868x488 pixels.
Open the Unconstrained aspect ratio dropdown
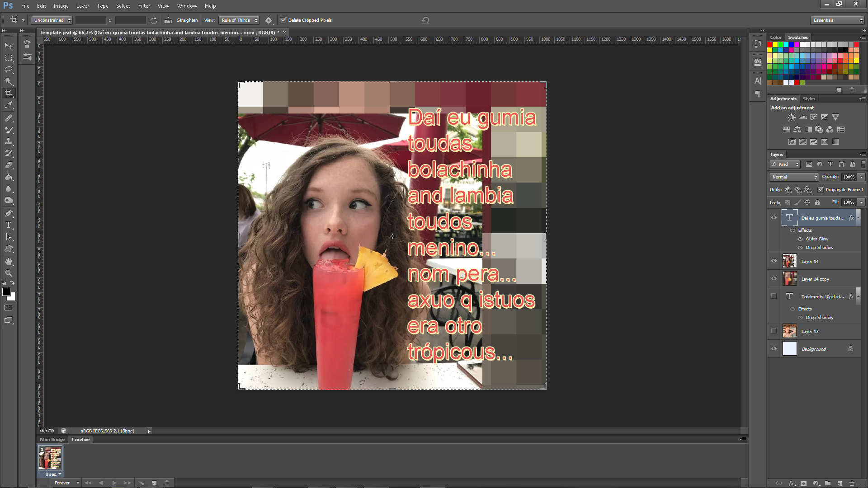pyautogui.click(x=52, y=20)
